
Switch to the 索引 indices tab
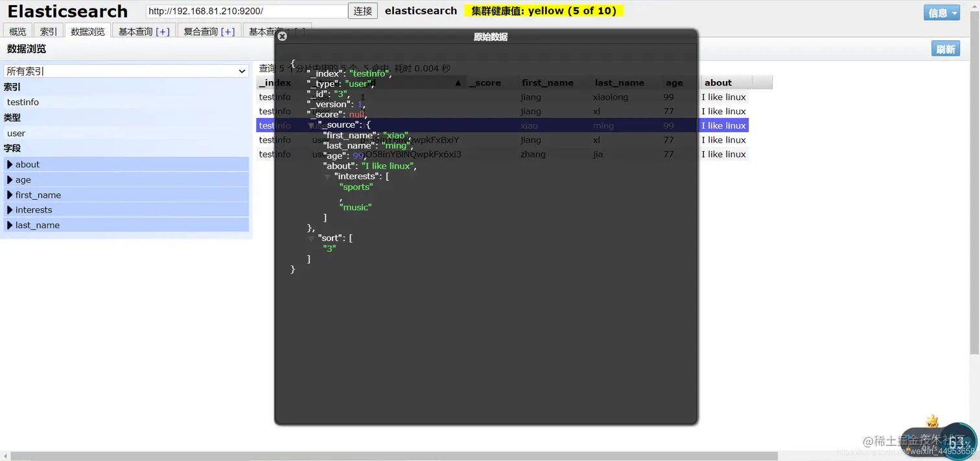pos(49,31)
